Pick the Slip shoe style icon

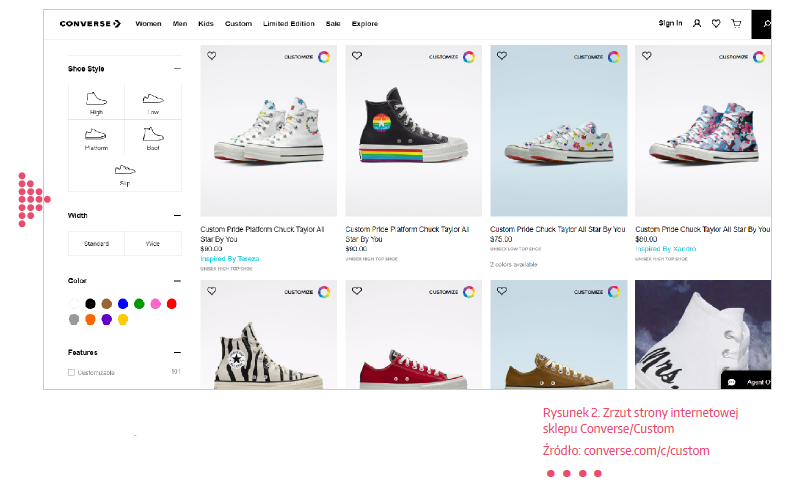click(x=125, y=170)
